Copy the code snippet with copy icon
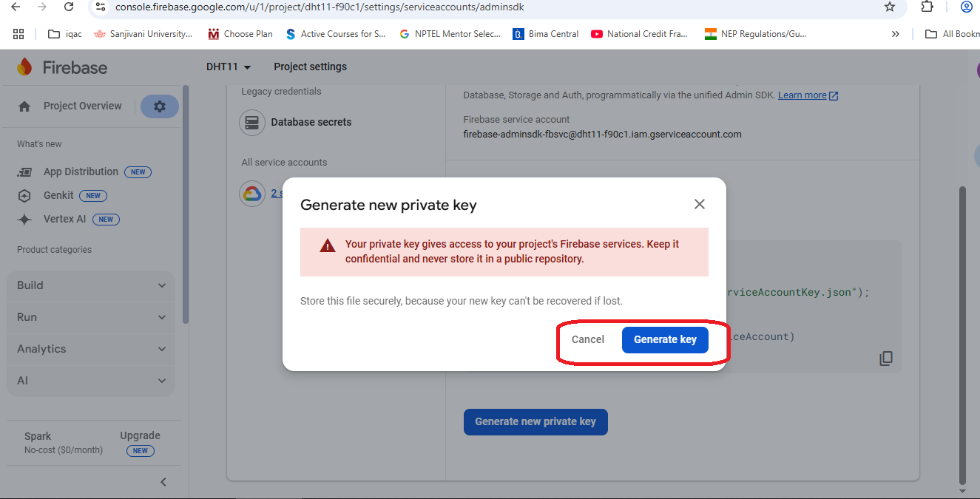The width and height of the screenshot is (980, 499). click(x=886, y=359)
